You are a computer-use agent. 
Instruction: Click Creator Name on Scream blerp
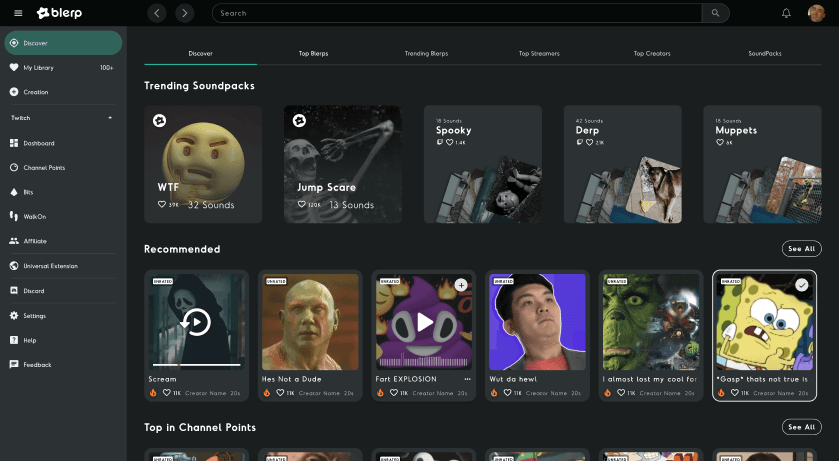205,393
